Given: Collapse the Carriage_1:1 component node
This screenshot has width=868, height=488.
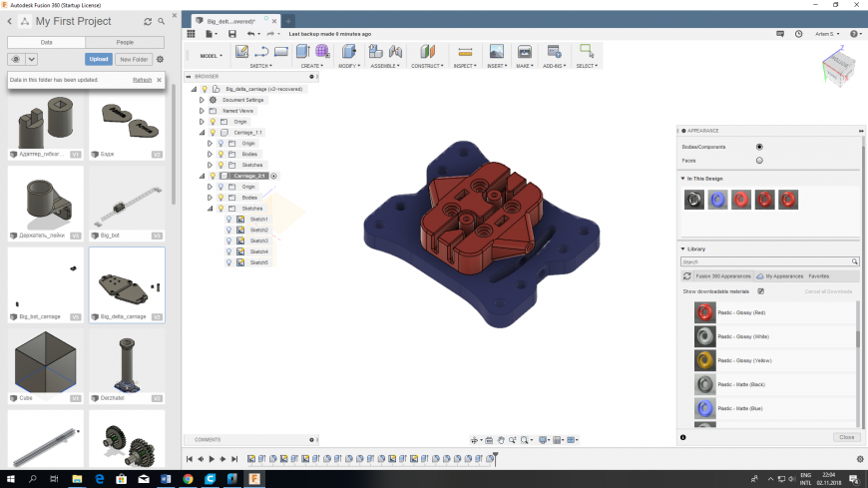Looking at the screenshot, I should pyautogui.click(x=203, y=132).
